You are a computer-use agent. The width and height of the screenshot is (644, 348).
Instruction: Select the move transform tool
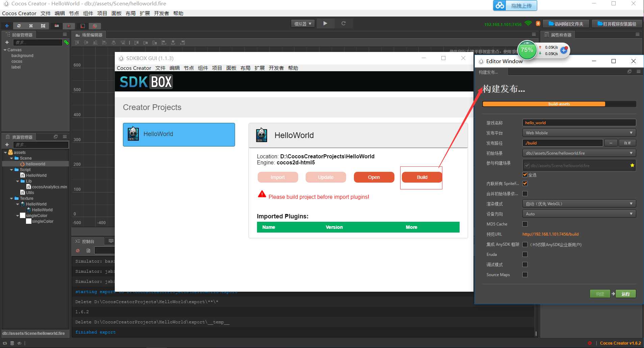point(7,26)
